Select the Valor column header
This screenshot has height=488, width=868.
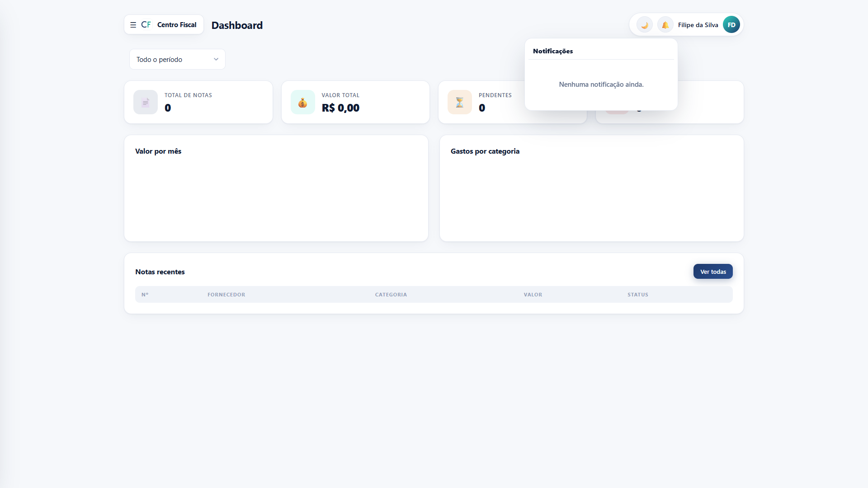pyautogui.click(x=533, y=295)
